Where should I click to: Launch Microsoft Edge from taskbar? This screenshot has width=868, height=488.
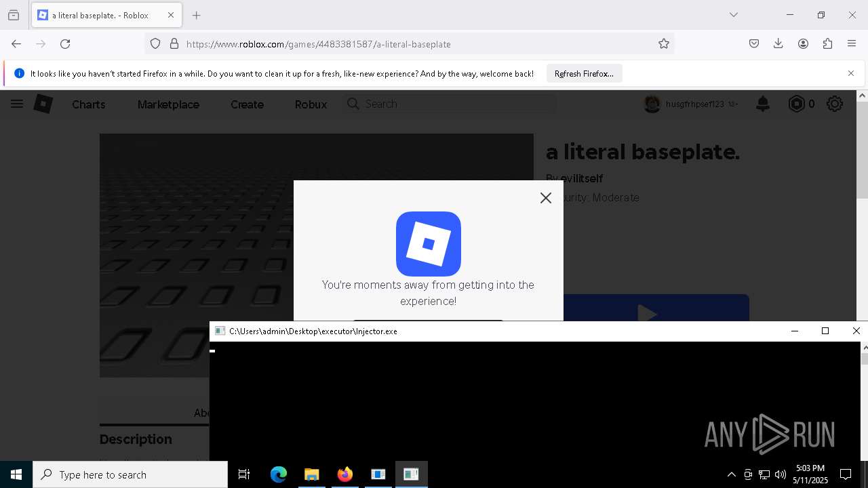pyautogui.click(x=279, y=474)
